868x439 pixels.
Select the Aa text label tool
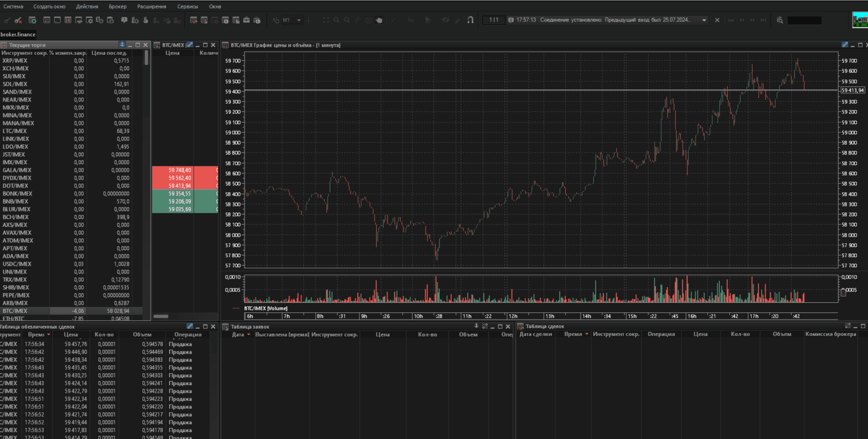[x=410, y=20]
